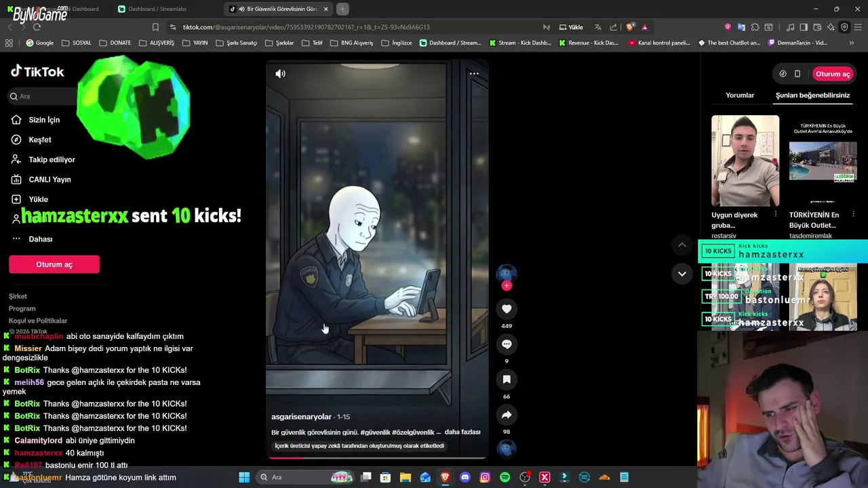Open the Google bookmark
The image size is (868, 488).
39,43
